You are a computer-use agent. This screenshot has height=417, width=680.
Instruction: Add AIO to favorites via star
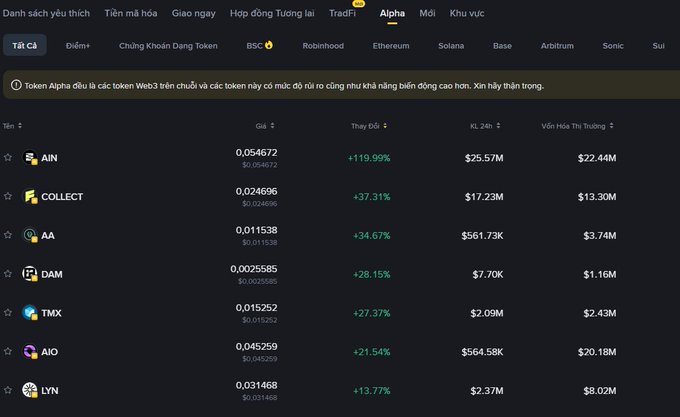tap(8, 352)
